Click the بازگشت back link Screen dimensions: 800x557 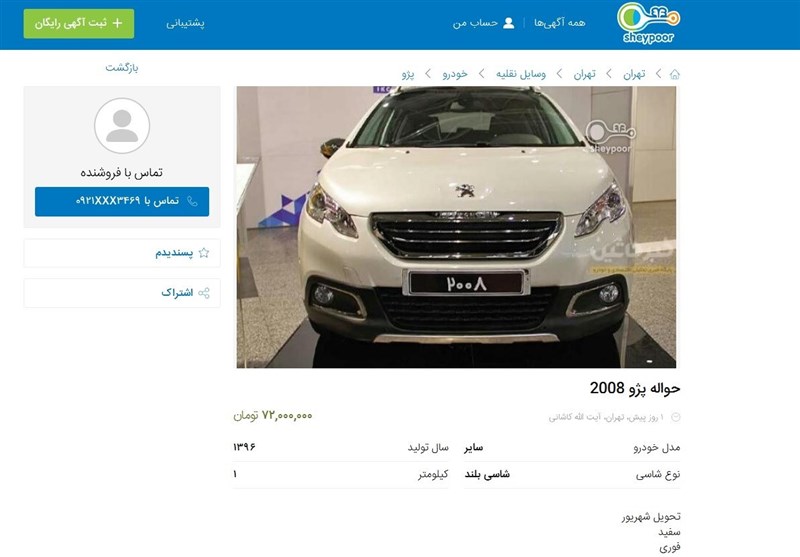pyautogui.click(x=122, y=67)
